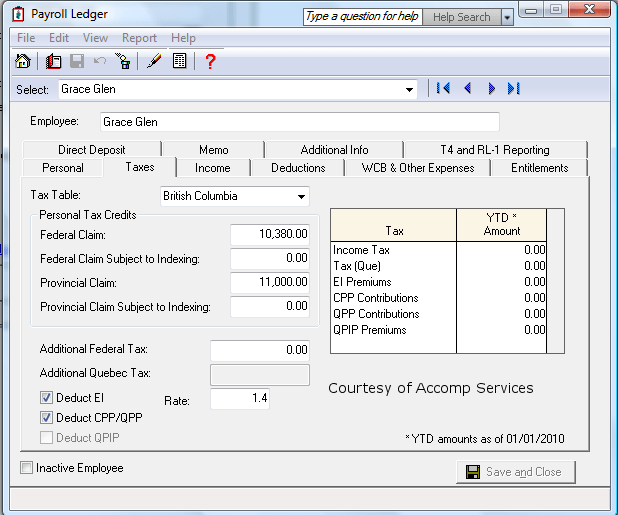
Task: Click the QPIP Premiums table row
Action: (438, 330)
